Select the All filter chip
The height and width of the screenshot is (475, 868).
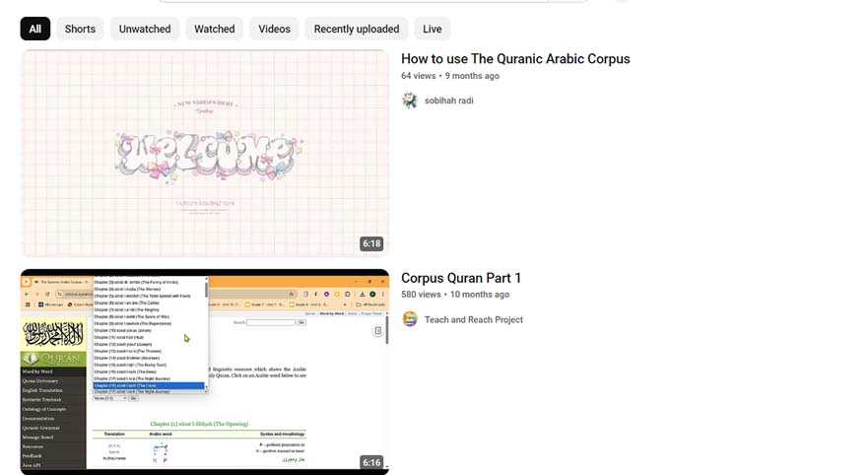(x=34, y=29)
